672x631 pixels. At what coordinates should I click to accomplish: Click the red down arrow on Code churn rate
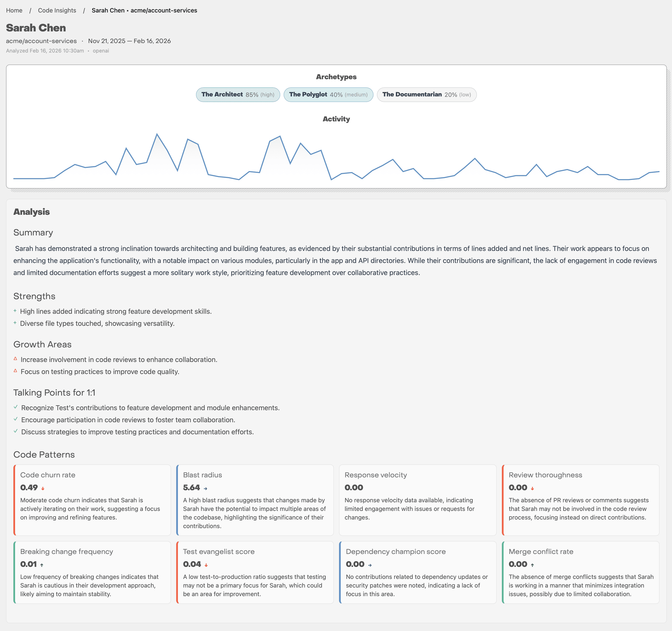pos(43,488)
